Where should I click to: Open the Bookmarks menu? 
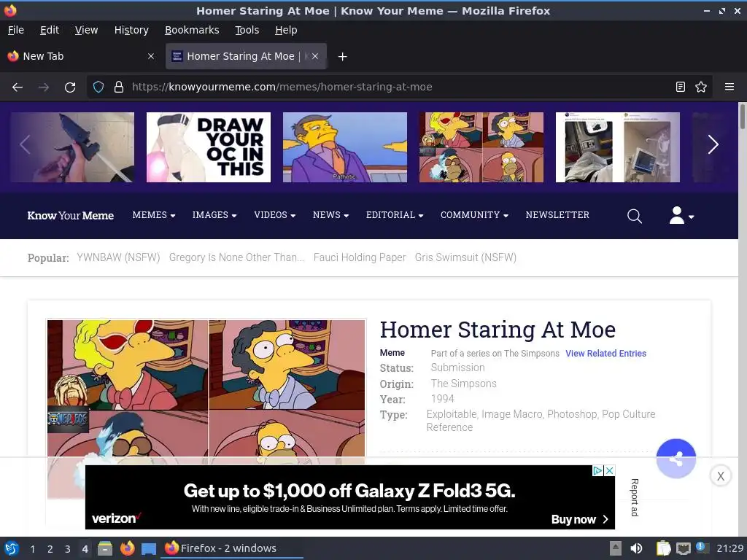[x=192, y=30]
